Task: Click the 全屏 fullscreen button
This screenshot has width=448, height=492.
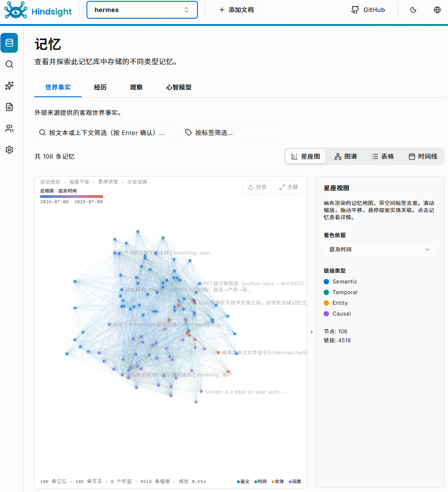Action: click(288, 187)
